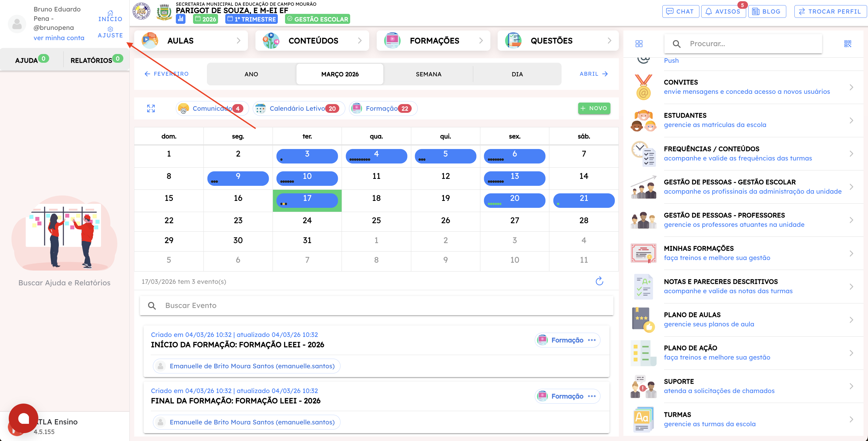Select March 4 on the calendar
868x441 pixels.
(x=376, y=156)
